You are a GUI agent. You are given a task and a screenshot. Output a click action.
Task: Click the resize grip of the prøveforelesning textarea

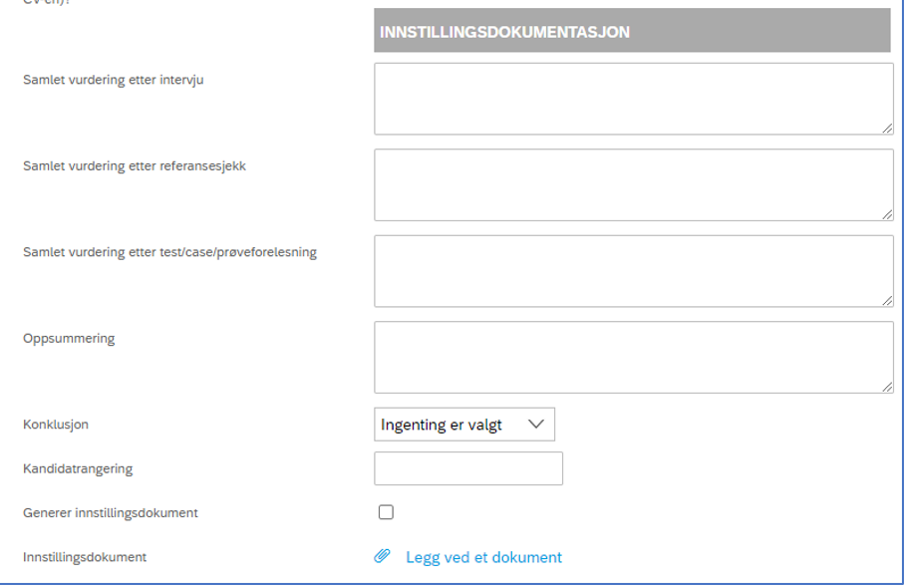pos(887,300)
